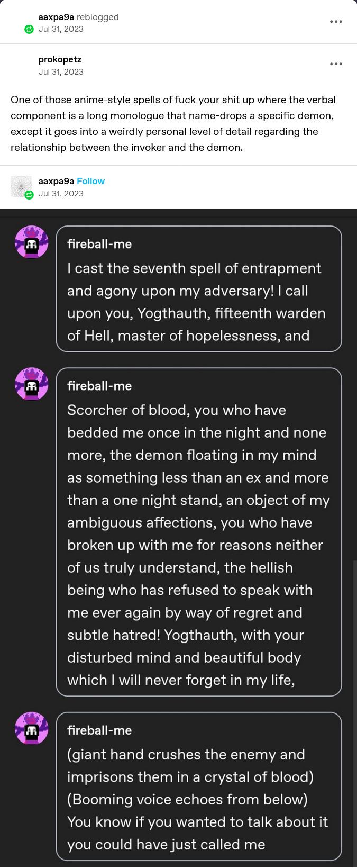The image size is (357, 868).
Task: Click the fireball-me name above 'Scorcher of blood'
Action: coord(99,386)
